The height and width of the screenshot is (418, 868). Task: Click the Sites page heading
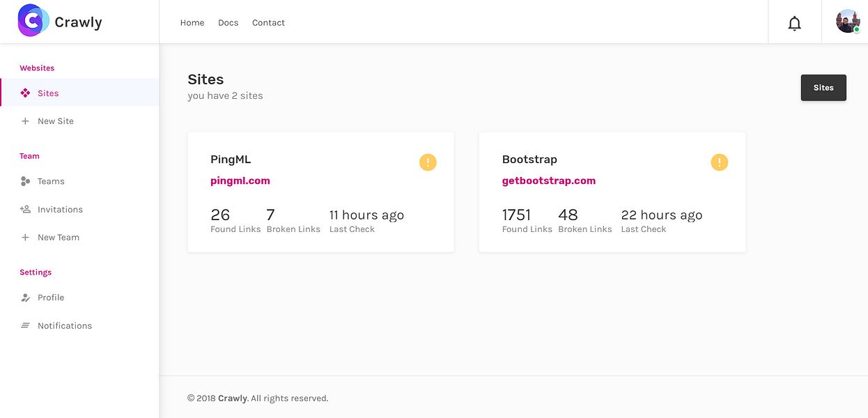click(x=206, y=79)
